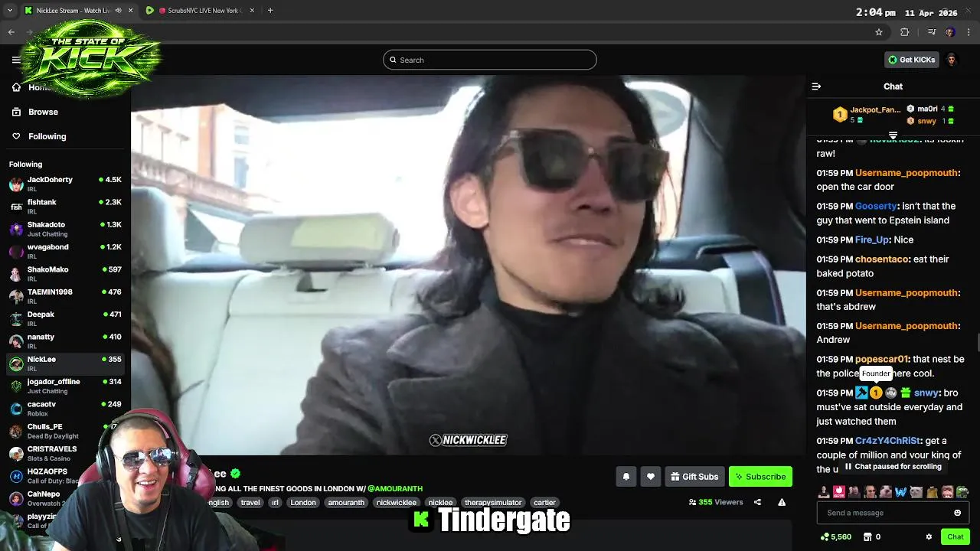The height and width of the screenshot is (551, 980).
Task: Click the verified badge beside streamer name
Action: [x=236, y=474]
